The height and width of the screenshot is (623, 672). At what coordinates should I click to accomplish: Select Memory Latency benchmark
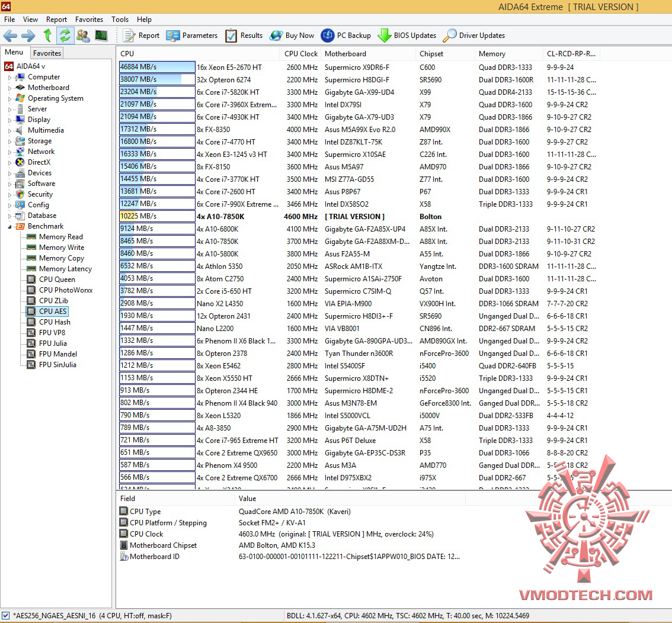(66, 269)
